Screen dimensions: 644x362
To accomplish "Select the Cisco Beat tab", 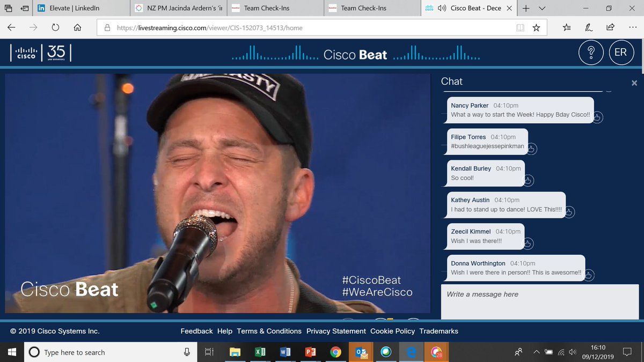I will point(469,8).
